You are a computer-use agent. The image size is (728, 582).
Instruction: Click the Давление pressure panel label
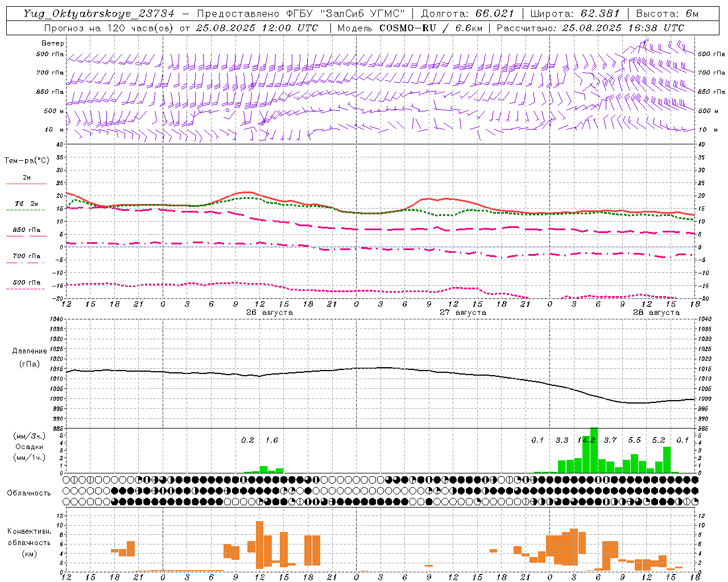pos(30,351)
